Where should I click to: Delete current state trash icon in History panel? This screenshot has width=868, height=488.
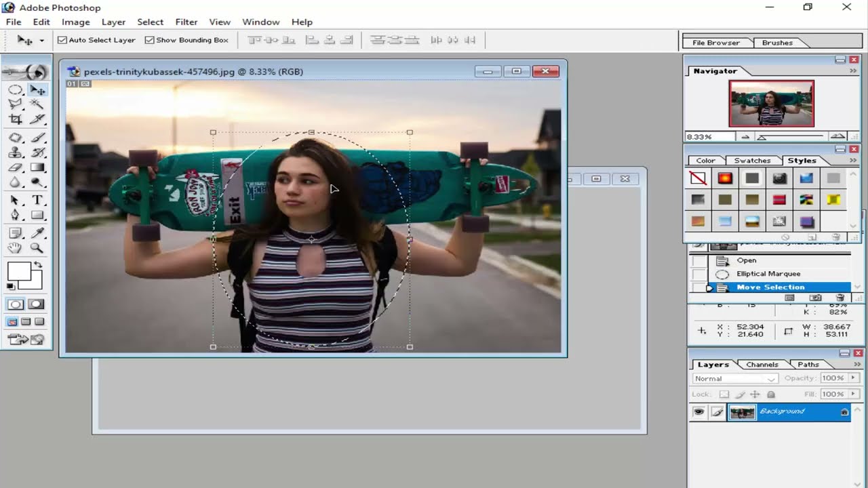(840, 298)
